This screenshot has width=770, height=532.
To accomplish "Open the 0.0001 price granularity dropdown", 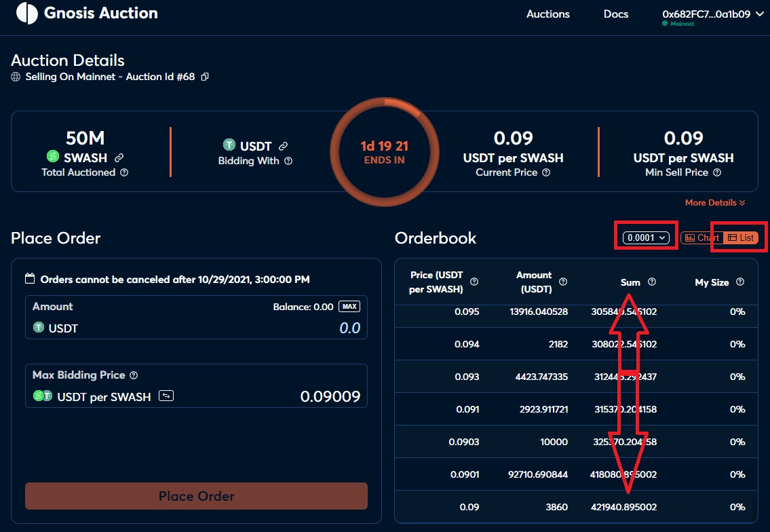I will pos(646,237).
